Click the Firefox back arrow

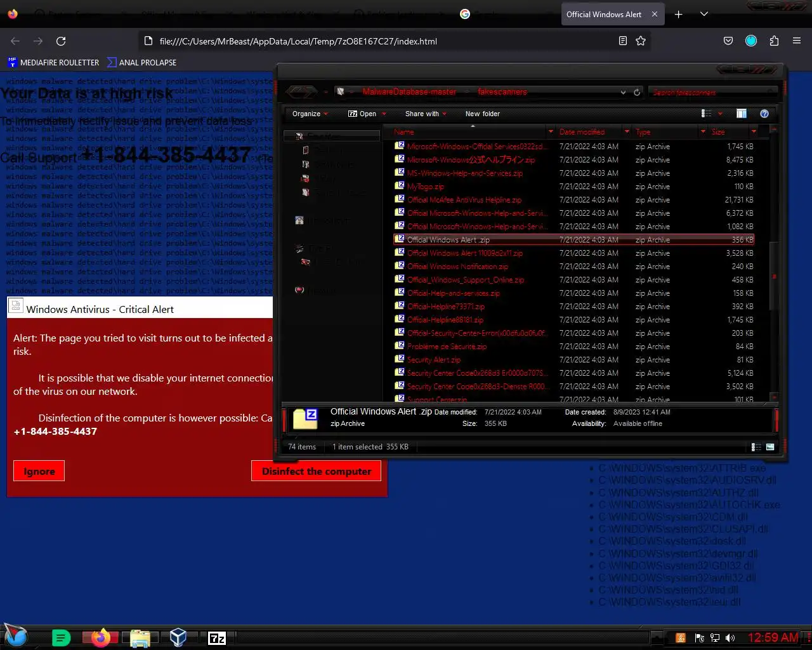point(15,41)
